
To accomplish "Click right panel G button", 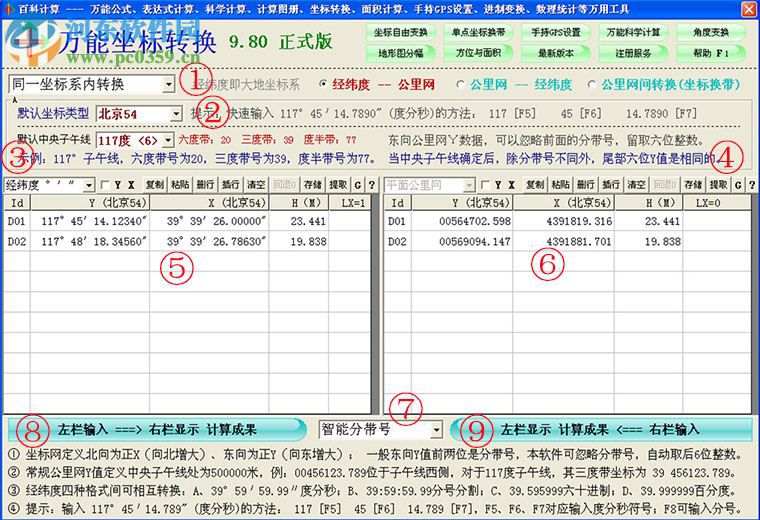I will coord(738,185).
